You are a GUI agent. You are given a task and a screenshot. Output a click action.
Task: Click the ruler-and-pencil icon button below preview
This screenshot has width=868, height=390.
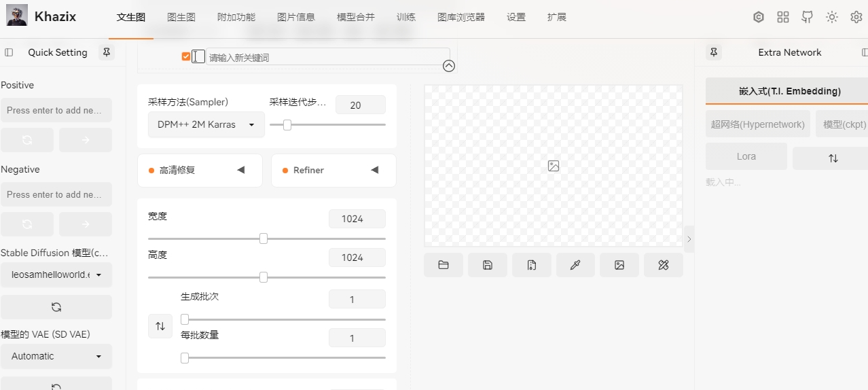click(664, 265)
